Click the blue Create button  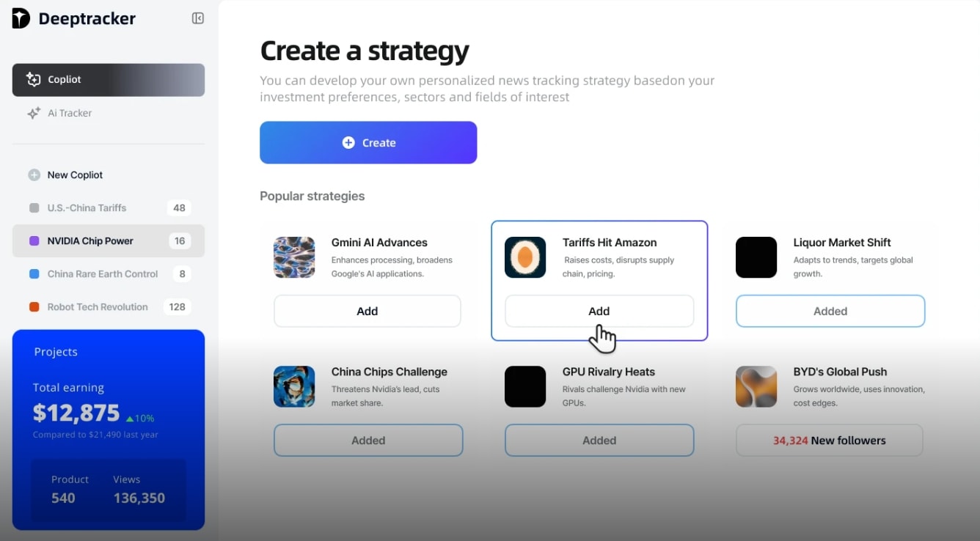point(368,142)
